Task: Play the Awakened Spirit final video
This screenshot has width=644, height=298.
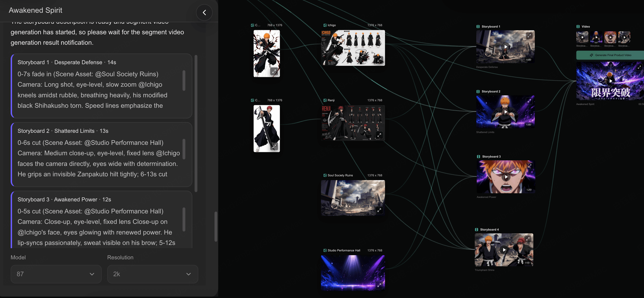Action: pos(611,81)
